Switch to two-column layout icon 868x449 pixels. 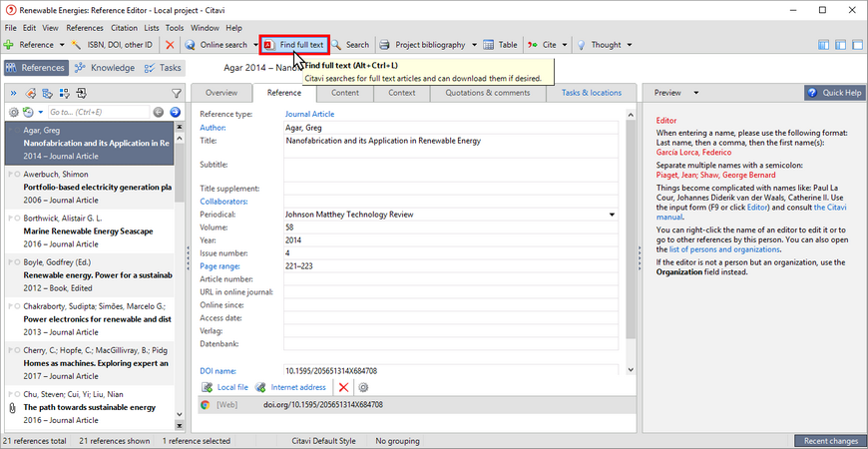(x=840, y=45)
